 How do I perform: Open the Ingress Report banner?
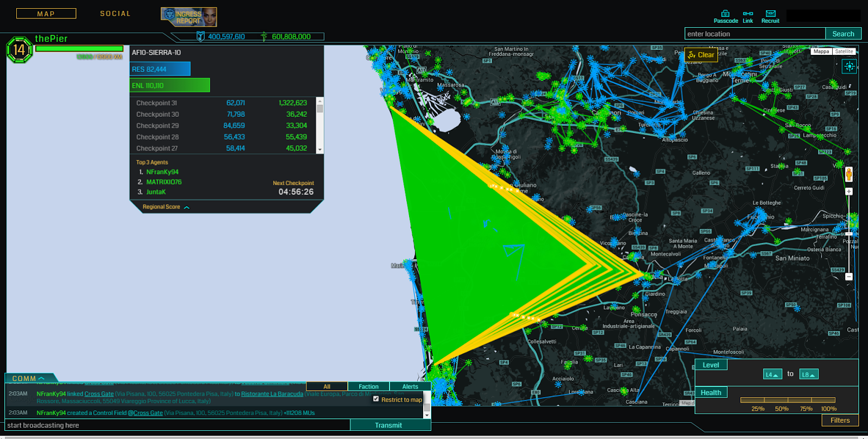click(189, 17)
